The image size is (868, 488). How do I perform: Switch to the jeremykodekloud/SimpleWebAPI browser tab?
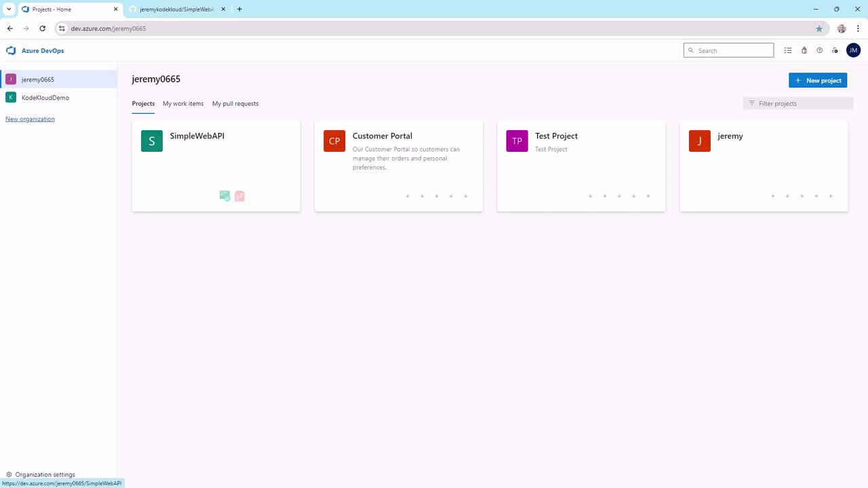pyautogui.click(x=177, y=9)
